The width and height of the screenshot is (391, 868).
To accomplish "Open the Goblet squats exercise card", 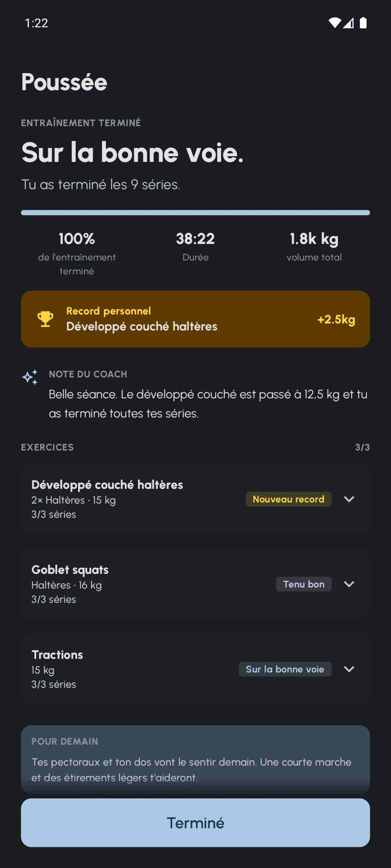I will pyautogui.click(x=195, y=584).
